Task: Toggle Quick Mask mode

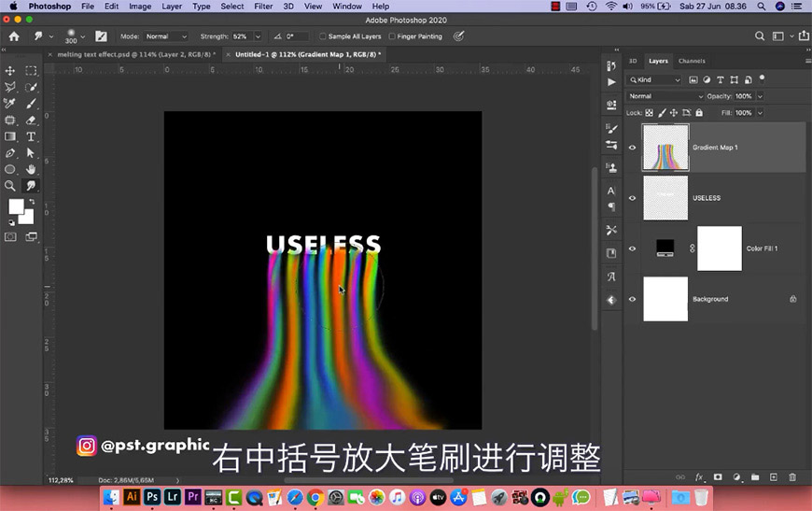Action: tap(10, 237)
